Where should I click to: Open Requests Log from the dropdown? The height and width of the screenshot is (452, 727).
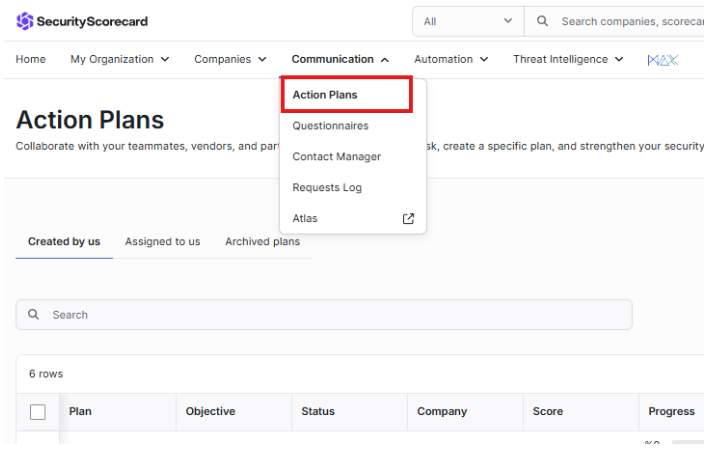tap(327, 187)
